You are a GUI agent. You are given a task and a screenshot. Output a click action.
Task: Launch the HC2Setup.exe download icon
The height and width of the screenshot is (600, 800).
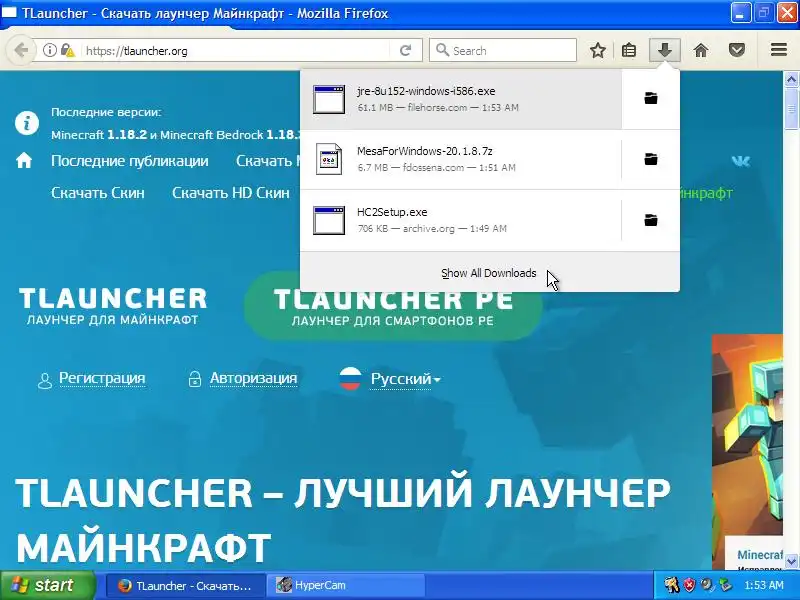click(x=329, y=220)
